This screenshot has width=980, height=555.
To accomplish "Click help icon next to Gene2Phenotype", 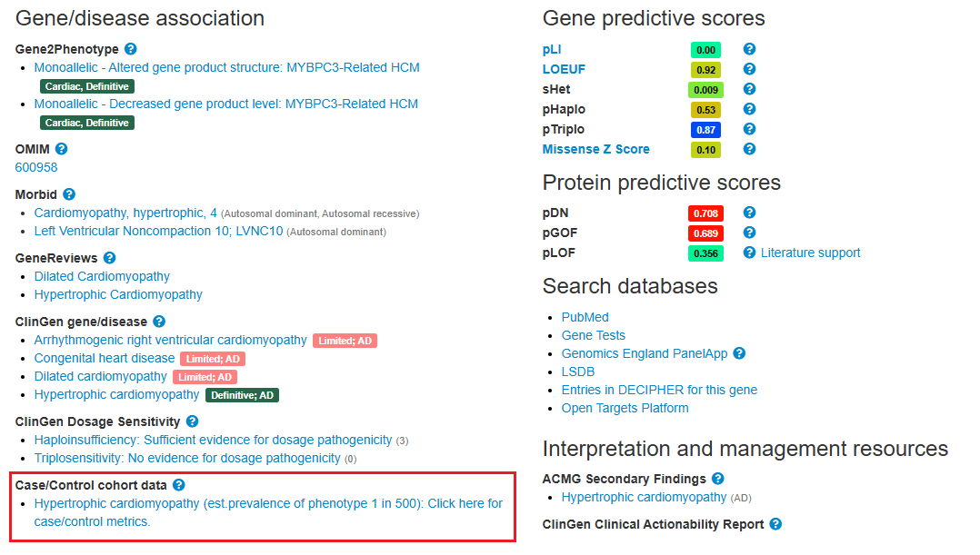I will click(131, 49).
